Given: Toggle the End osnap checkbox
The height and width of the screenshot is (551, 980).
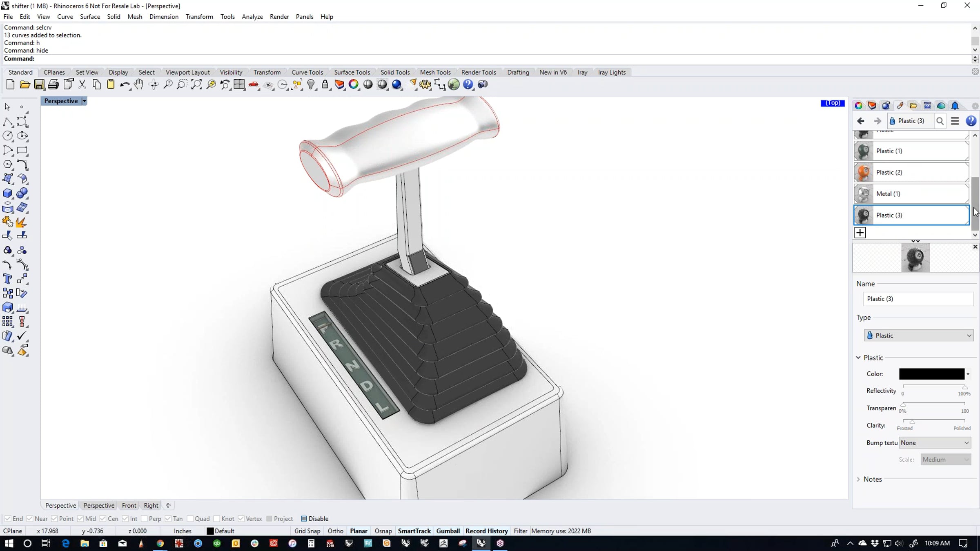Looking at the screenshot, I should (x=8, y=519).
